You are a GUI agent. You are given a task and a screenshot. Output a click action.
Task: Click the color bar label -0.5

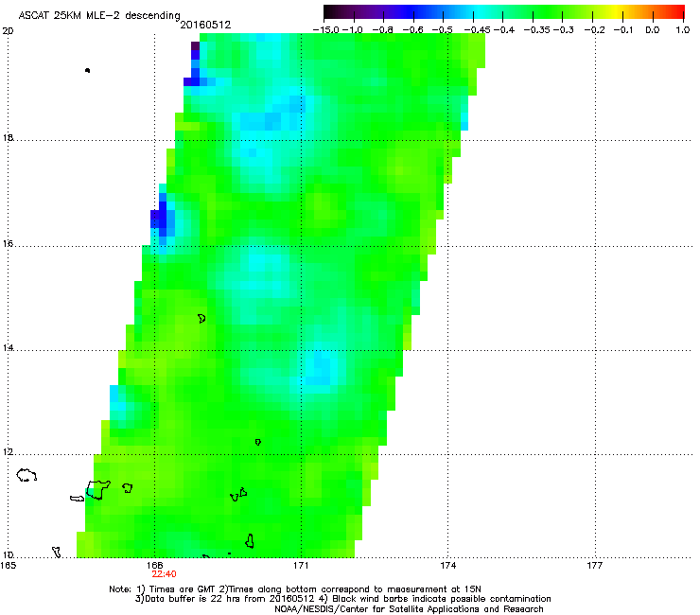(443, 30)
